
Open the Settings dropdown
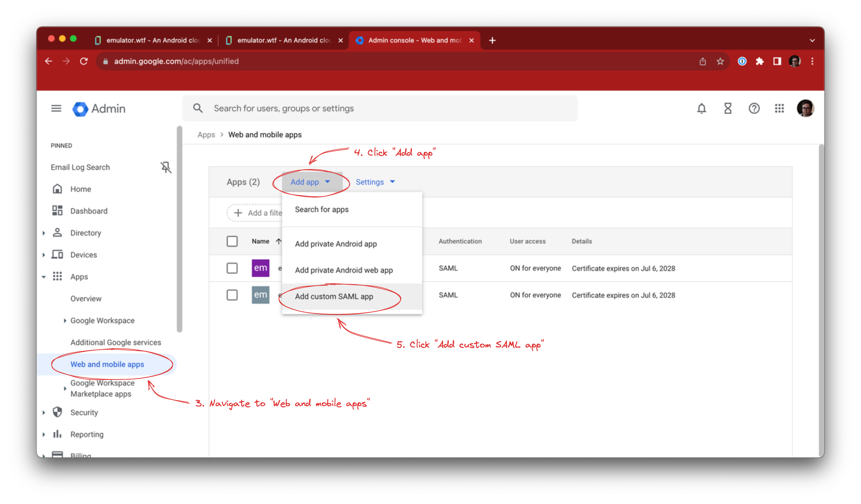coord(375,182)
